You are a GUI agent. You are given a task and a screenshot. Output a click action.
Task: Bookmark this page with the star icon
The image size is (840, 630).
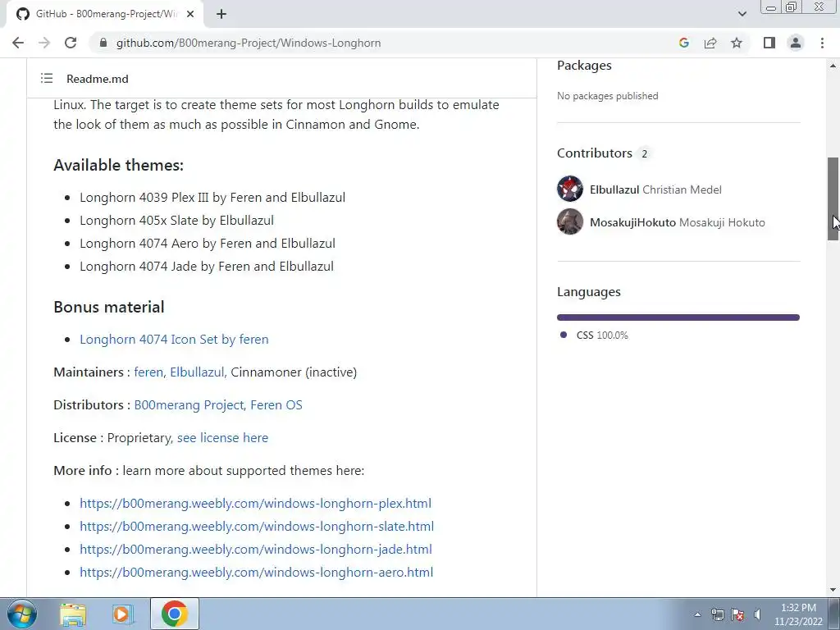[737, 43]
